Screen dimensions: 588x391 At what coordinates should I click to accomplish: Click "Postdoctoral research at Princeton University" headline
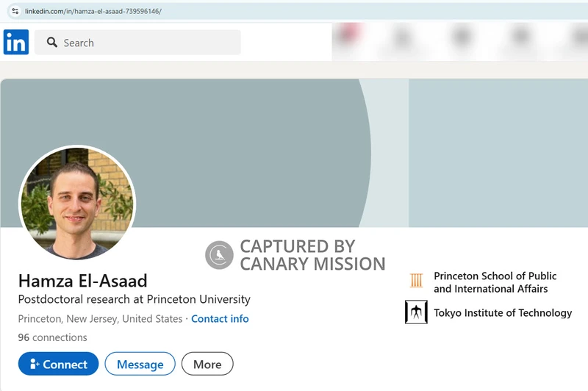point(135,299)
